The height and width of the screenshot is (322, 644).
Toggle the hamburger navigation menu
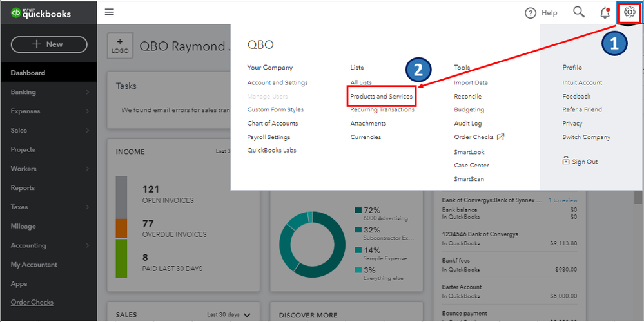(109, 12)
